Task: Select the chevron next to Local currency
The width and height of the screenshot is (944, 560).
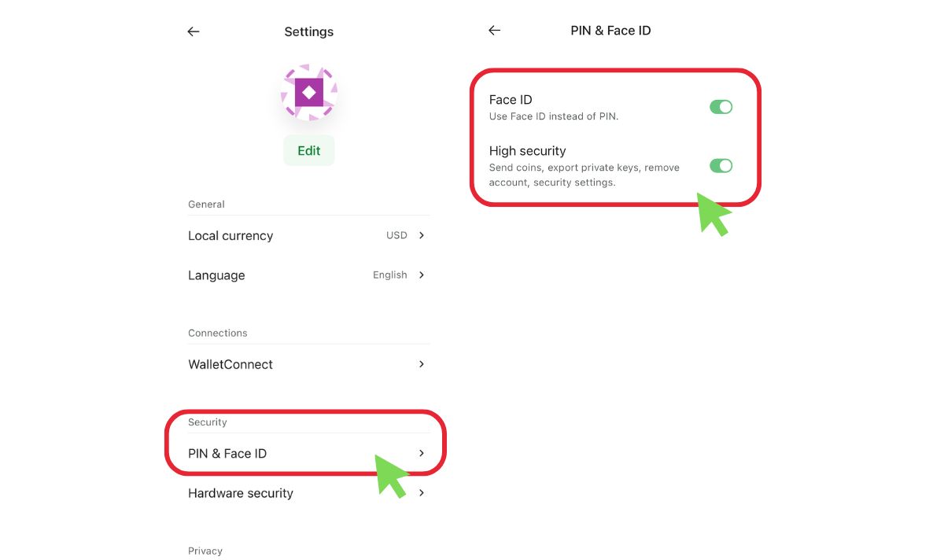Action: coord(421,235)
